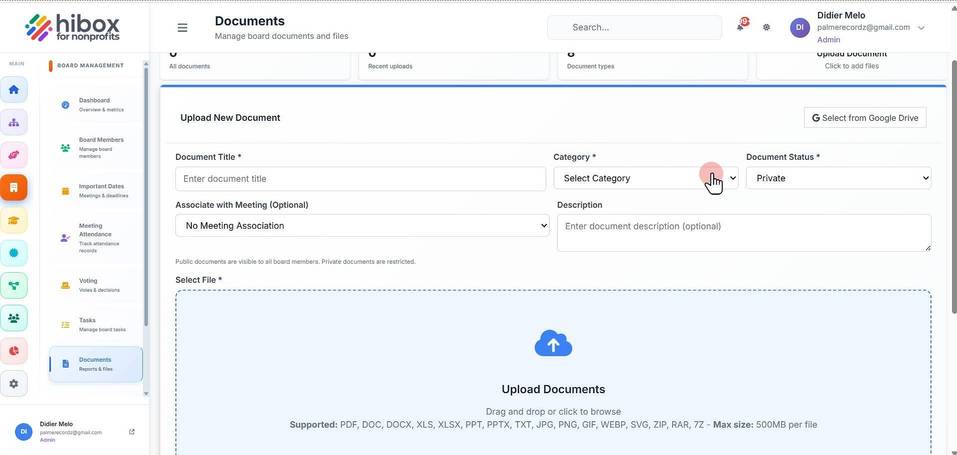
Task: Select the orange board management sidebar icon
Action: click(x=13, y=187)
